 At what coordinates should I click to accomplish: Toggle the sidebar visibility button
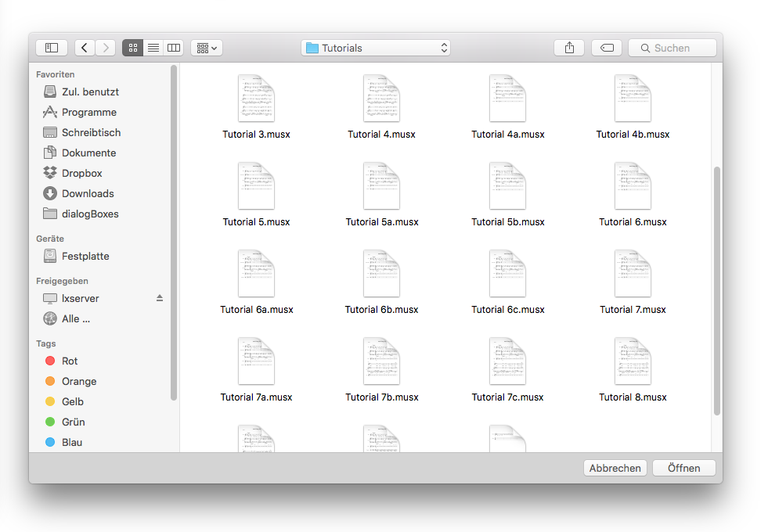point(52,48)
